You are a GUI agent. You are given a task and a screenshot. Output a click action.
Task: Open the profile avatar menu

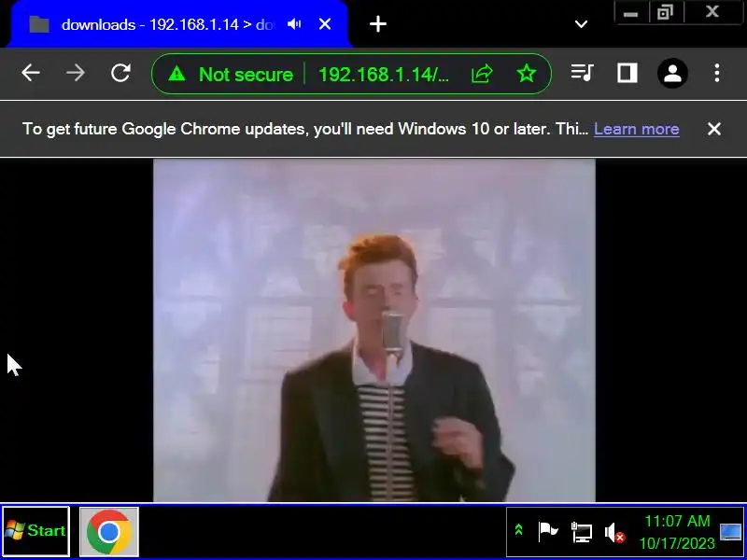[672, 74]
